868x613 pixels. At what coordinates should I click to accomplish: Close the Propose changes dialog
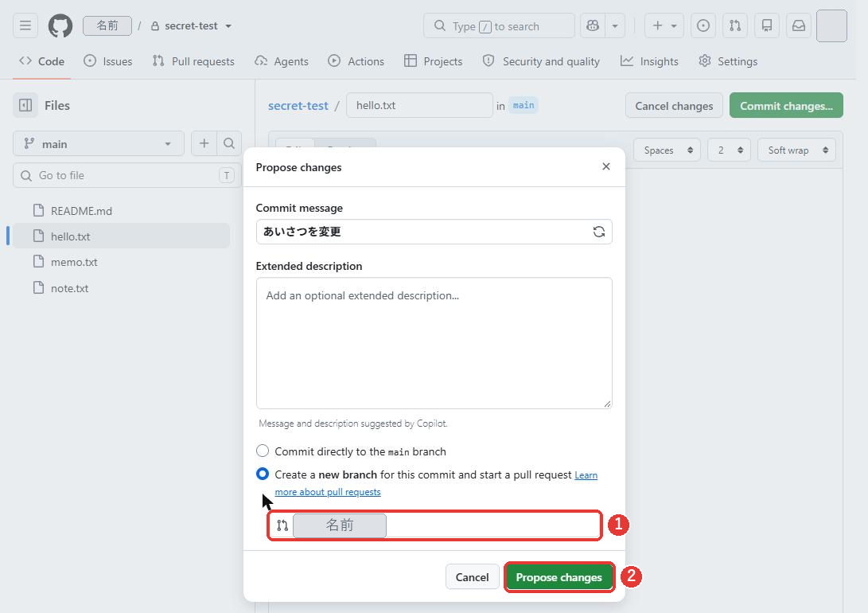click(x=606, y=166)
